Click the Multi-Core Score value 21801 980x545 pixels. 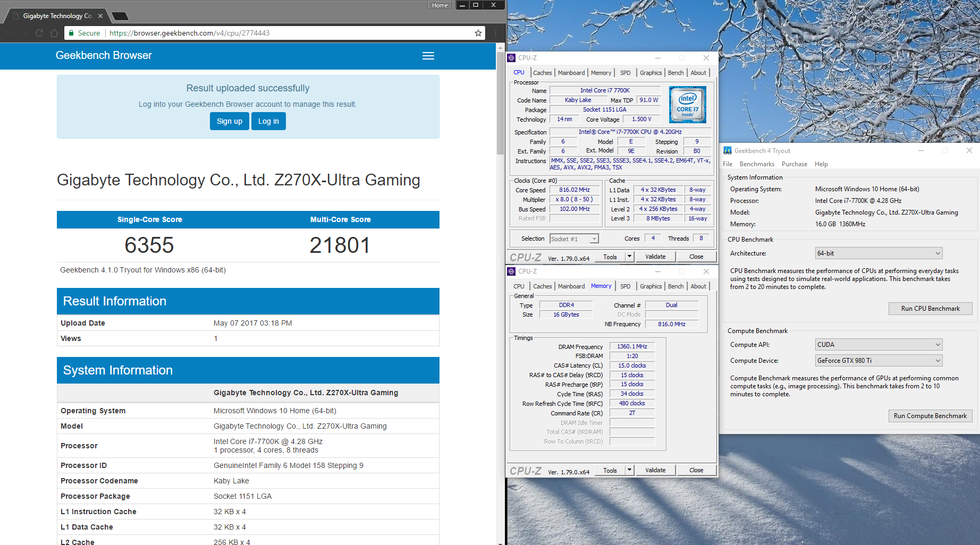point(340,245)
